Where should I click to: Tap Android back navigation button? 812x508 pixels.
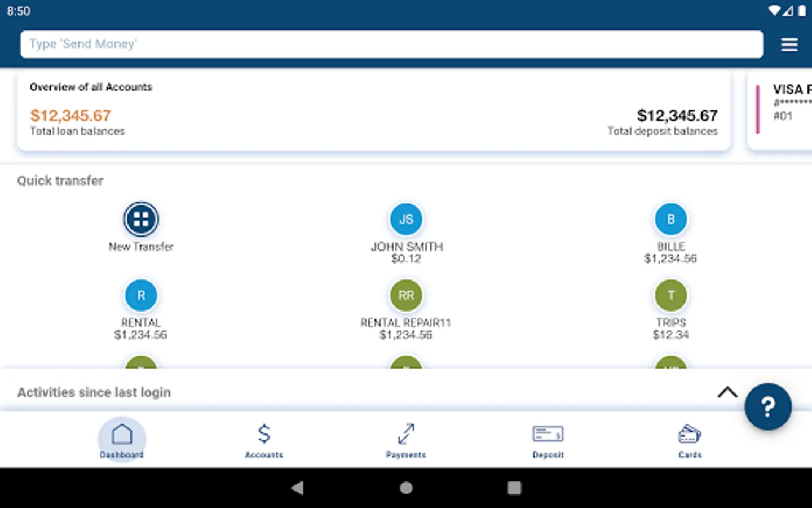(297, 488)
